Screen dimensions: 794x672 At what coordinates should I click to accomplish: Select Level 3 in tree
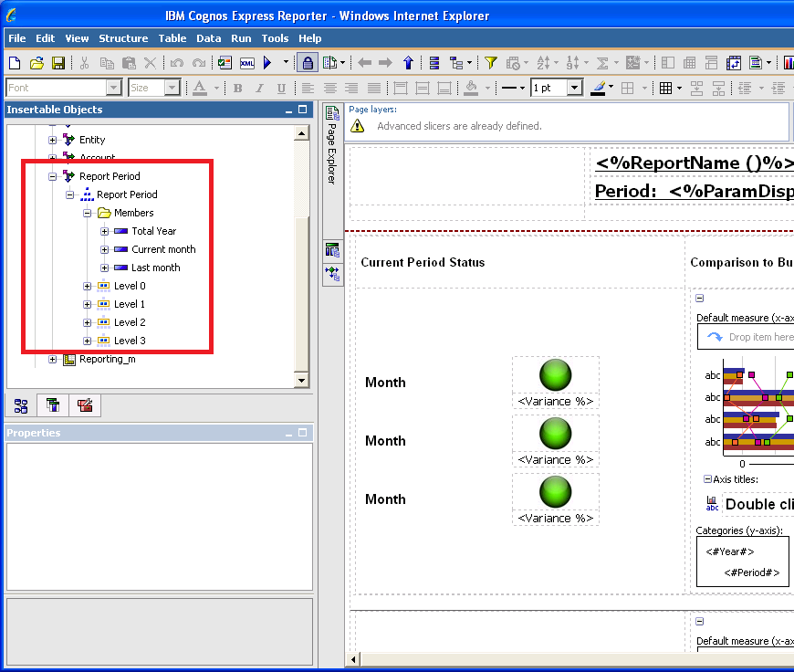click(130, 341)
